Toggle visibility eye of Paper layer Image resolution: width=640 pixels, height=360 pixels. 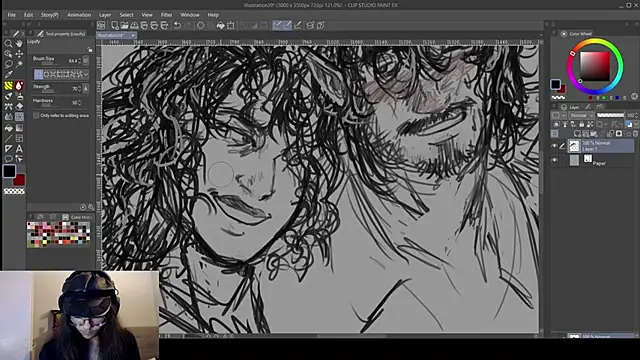pos(554,160)
